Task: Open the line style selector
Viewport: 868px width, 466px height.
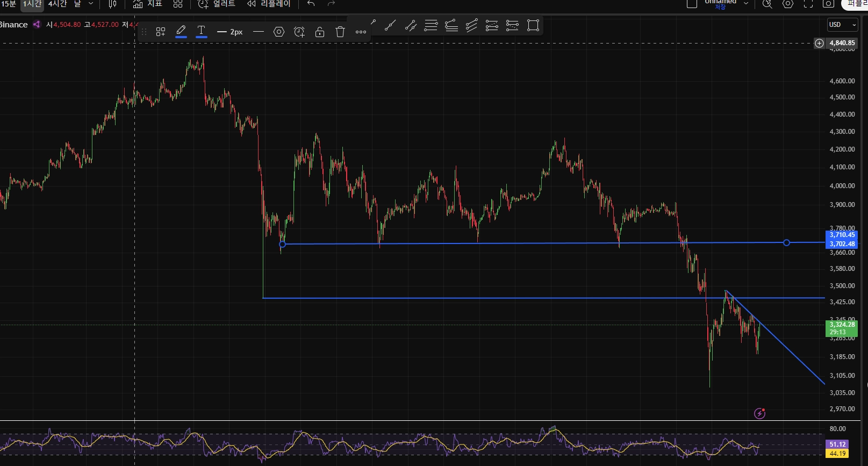Action: coord(259,32)
